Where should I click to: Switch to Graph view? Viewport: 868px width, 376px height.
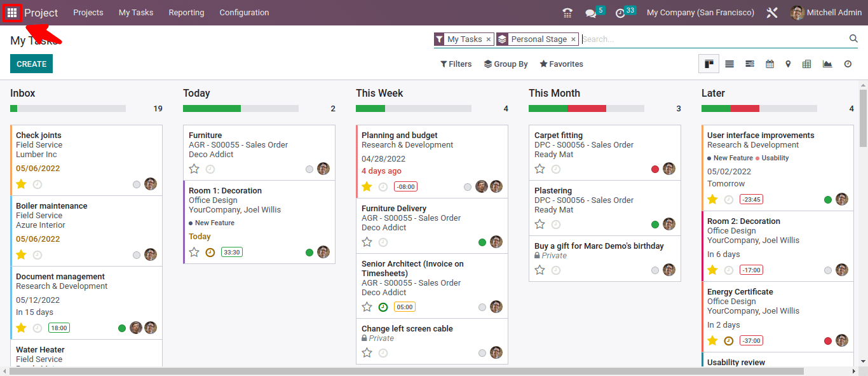point(827,64)
